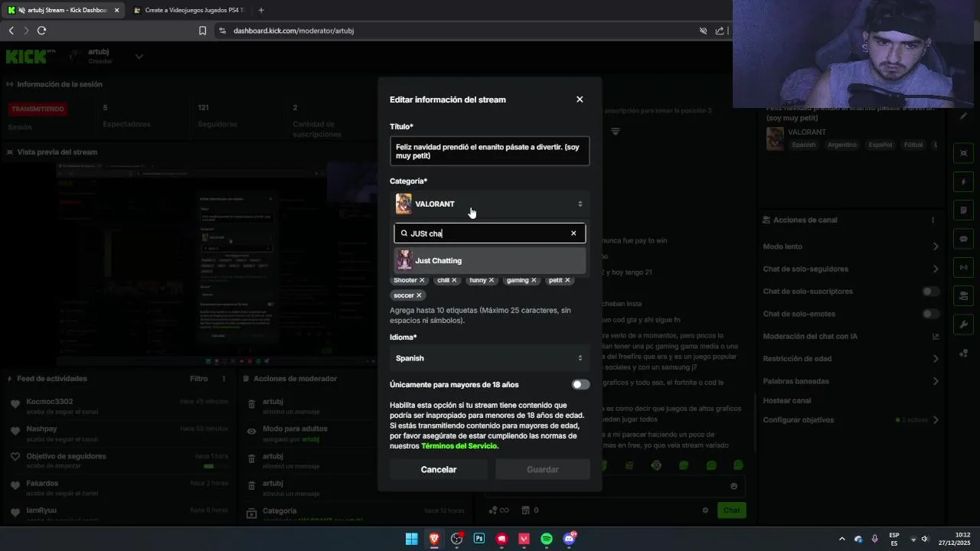Clear the category search text
Screen dimensions: 980x551
tap(573, 233)
